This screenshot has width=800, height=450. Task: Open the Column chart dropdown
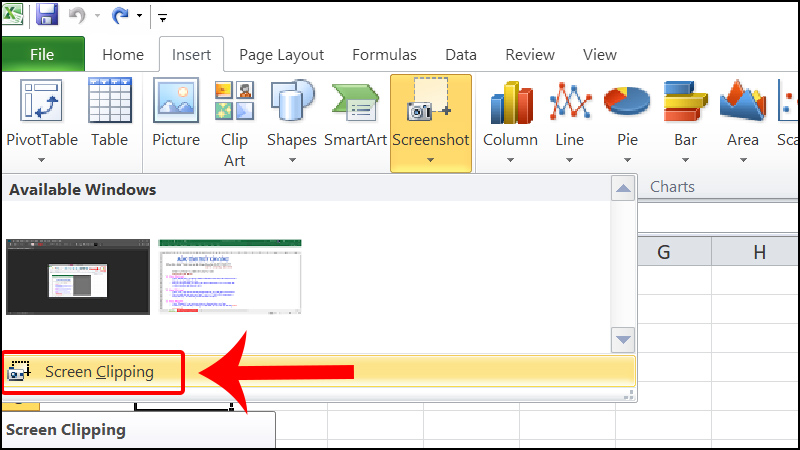pyautogui.click(x=510, y=159)
